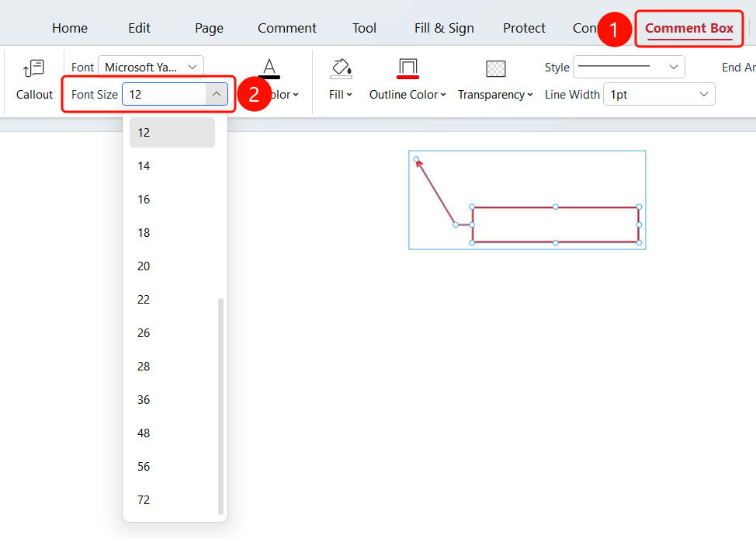756x539 pixels.
Task: Choose font size 12 from list
Action: click(172, 132)
